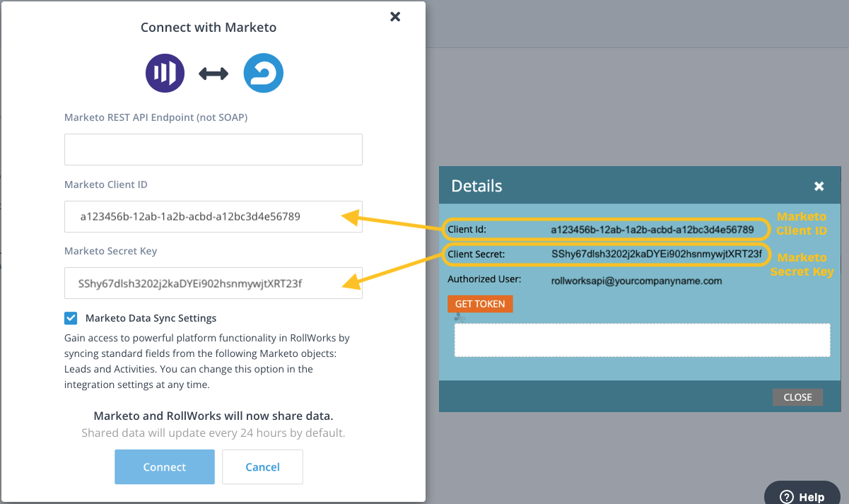
Task: Click the Marketo logo icon
Action: tap(165, 74)
